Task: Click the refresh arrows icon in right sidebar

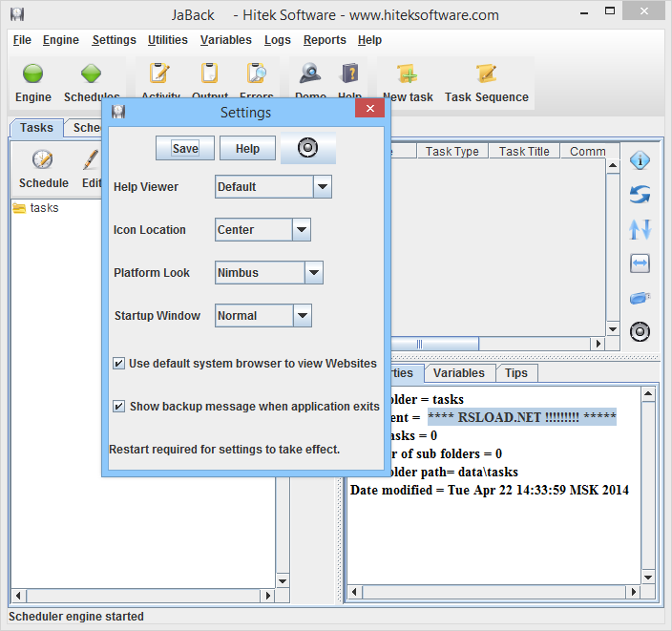Action: pyautogui.click(x=640, y=195)
